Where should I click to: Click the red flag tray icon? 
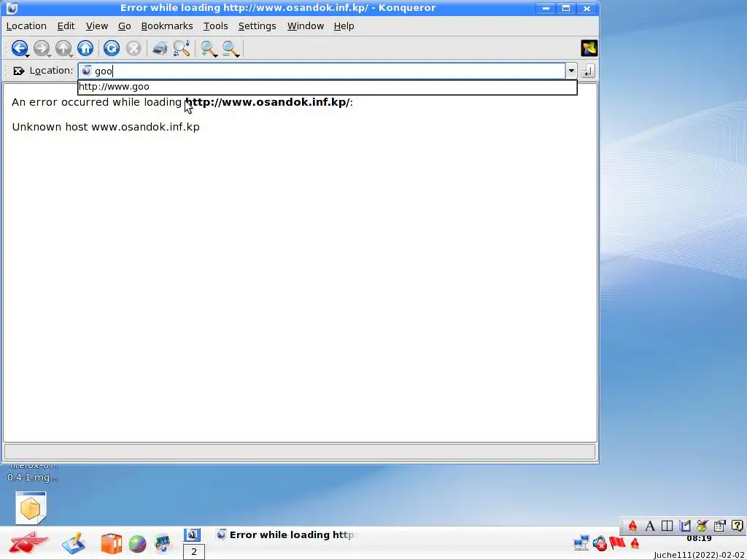617,542
